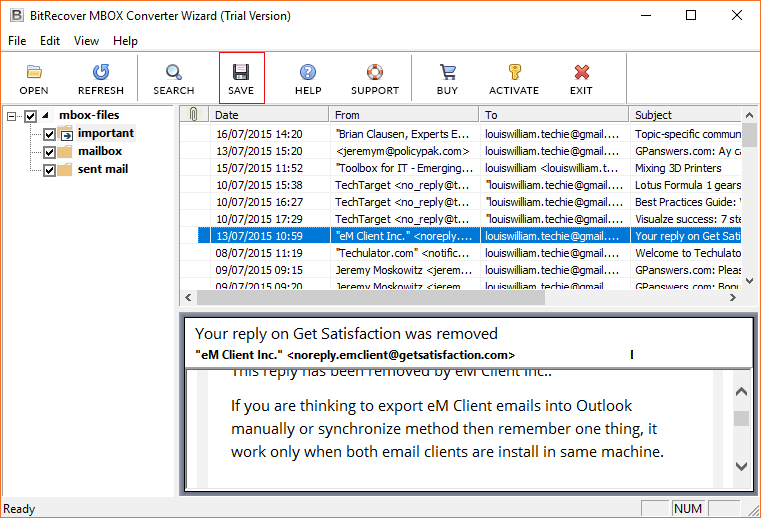Click the Exit red X icon
Screen dimensions: 761x518
pos(581,72)
